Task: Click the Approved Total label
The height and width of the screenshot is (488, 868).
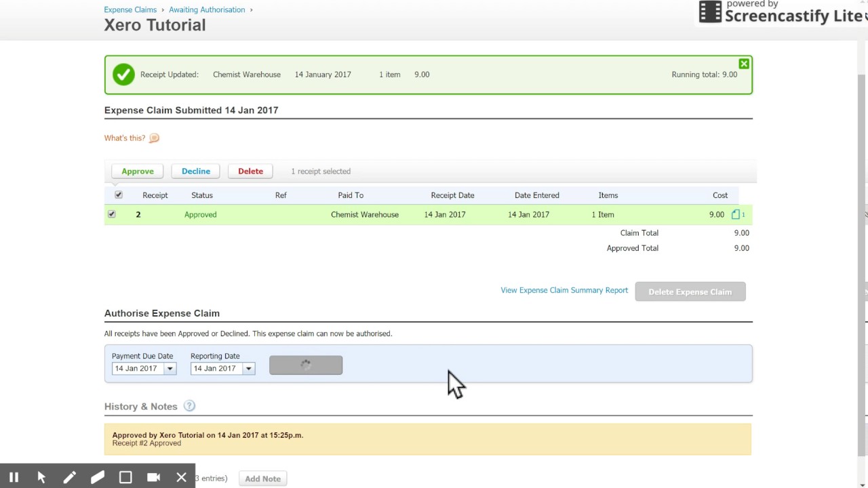Action: point(633,248)
